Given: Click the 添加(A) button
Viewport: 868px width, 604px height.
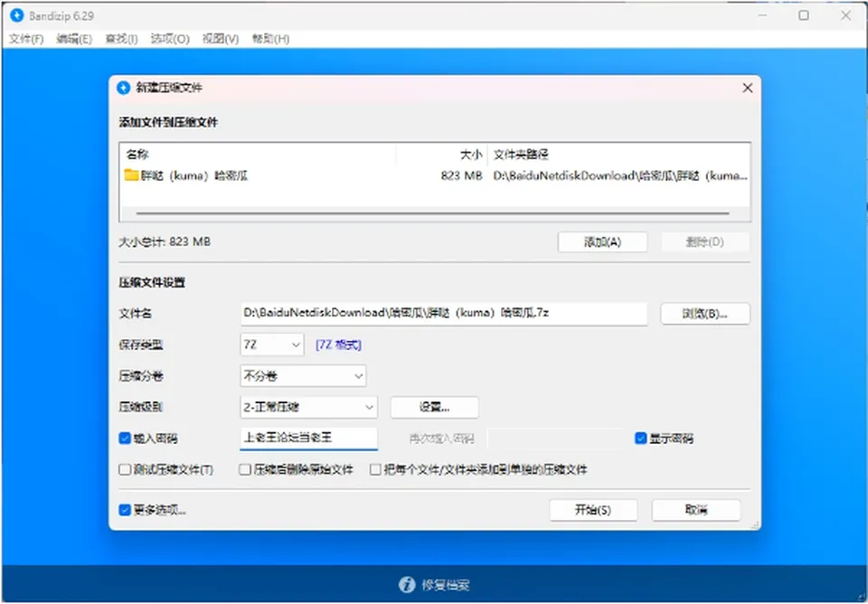Looking at the screenshot, I should [602, 242].
